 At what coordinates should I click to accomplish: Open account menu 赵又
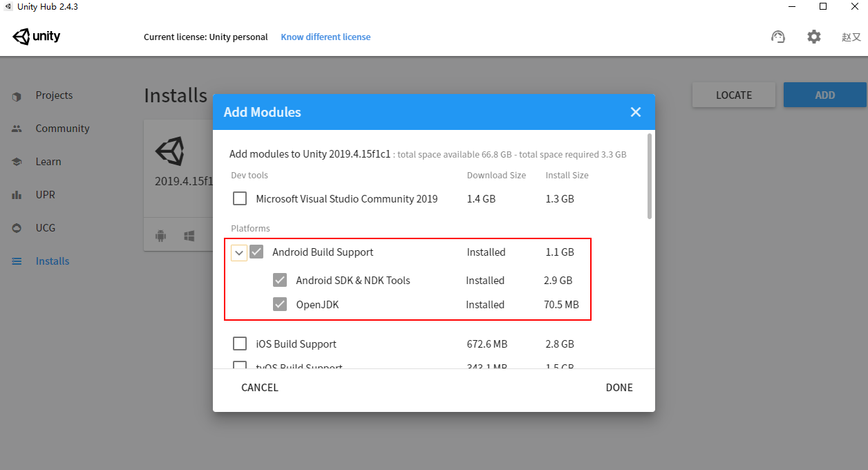point(851,37)
